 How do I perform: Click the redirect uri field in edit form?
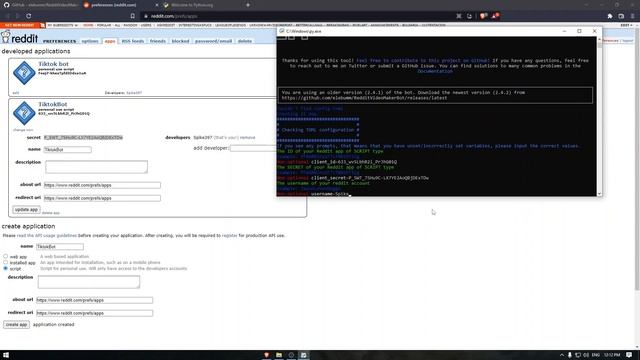click(x=102, y=198)
